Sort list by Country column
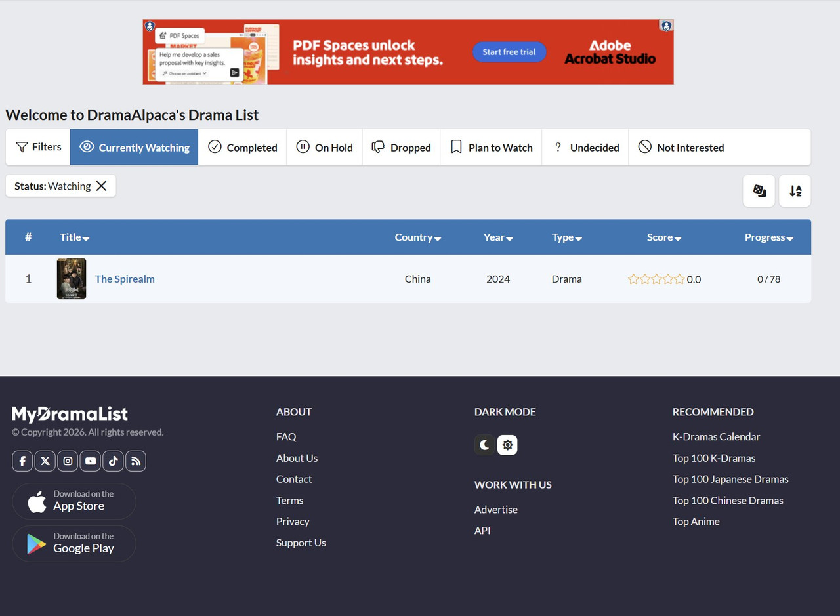 417,237
